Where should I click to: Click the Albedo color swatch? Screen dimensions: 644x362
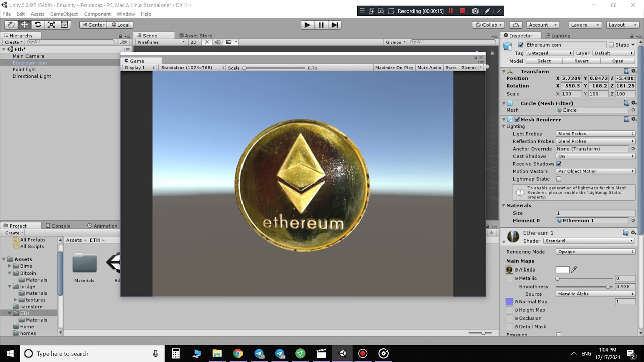[562, 269]
